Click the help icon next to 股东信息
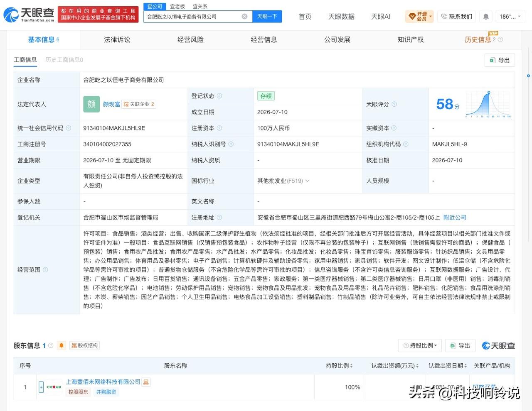Viewport: 532px width, 411px height. pos(51,345)
